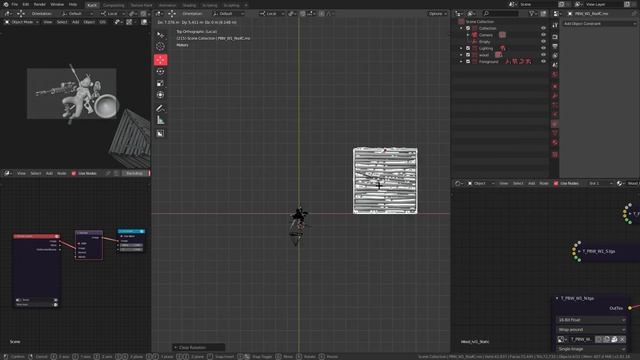The image size is (640, 360).
Task: Open the File menu
Action: point(14,4)
